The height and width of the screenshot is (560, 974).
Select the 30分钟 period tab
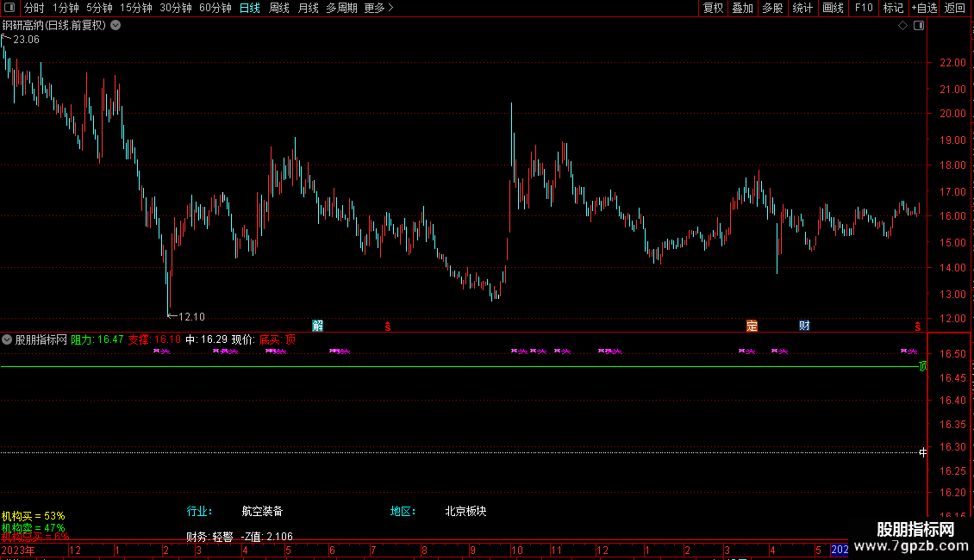pyautogui.click(x=175, y=8)
